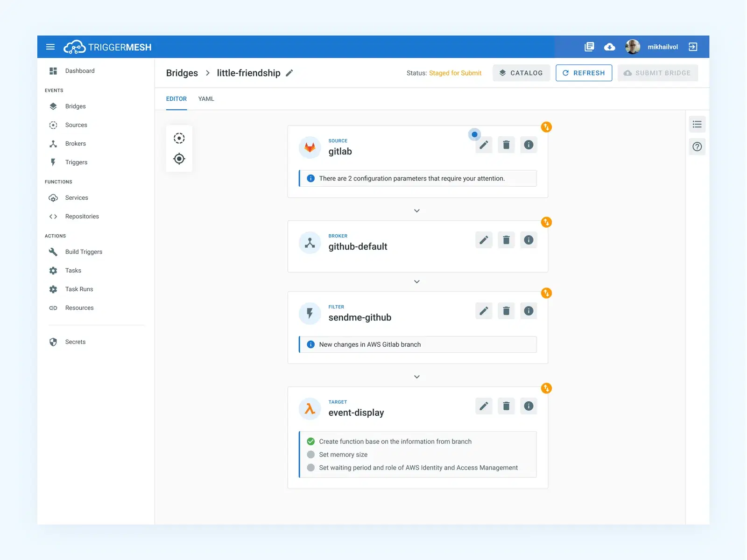Switch to the EDITOR tab
The image size is (747, 560).
pyautogui.click(x=176, y=99)
